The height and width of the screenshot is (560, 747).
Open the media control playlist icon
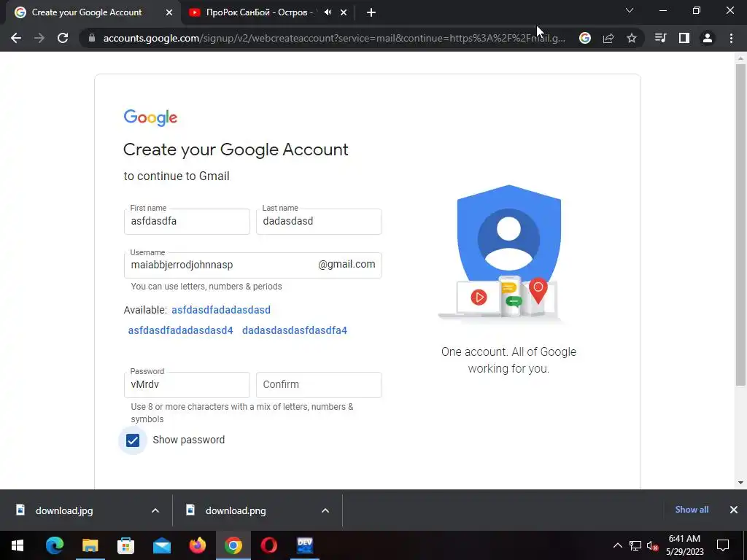click(660, 38)
